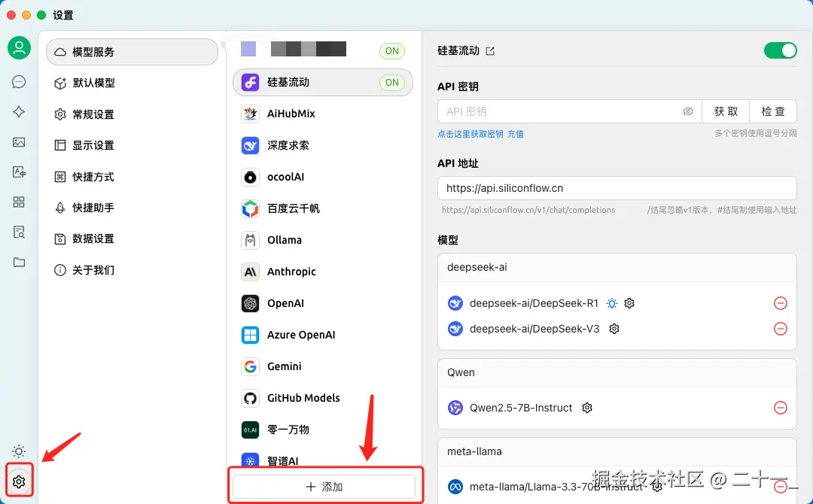Select the GitHub Models provider
The height and width of the screenshot is (504, 813).
coord(322,398)
